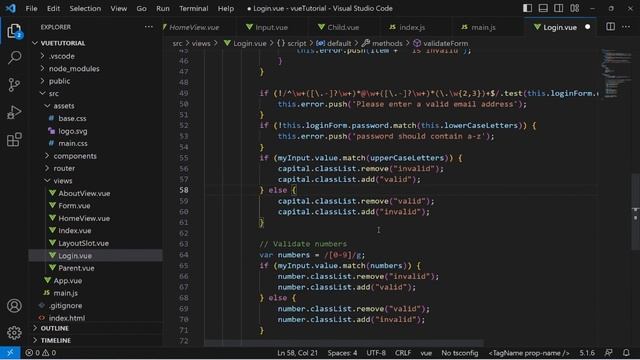Open editor More Actions ellipsis
Image resolution: width=640 pixels, height=360 pixels.
[x=626, y=27]
